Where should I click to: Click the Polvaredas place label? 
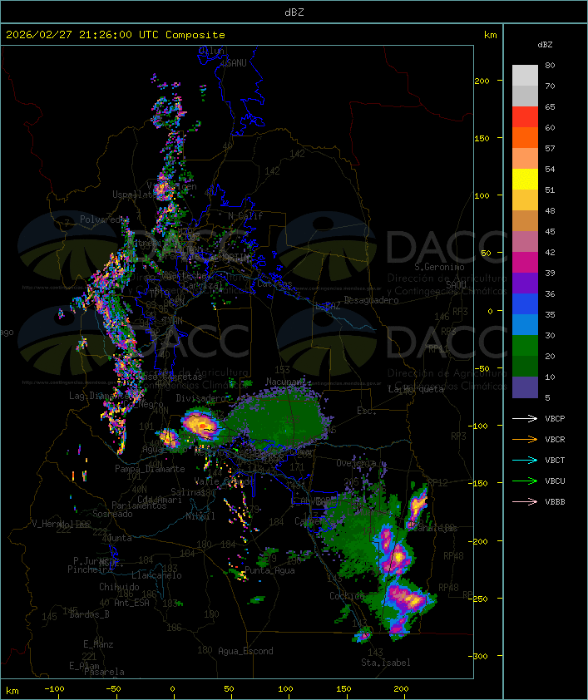104,219
